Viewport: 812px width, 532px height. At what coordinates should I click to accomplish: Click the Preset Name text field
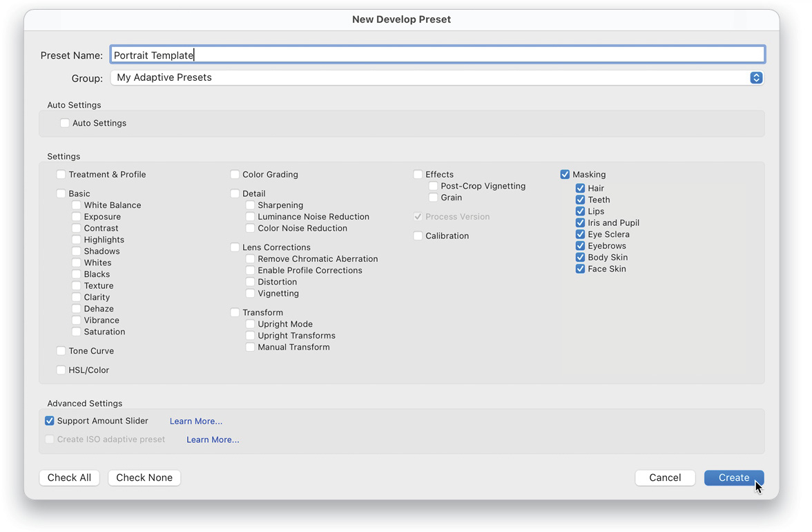[x=436, y=55]
